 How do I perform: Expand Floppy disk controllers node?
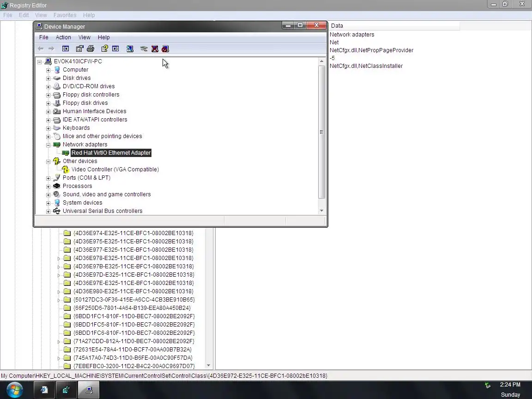[48, 95]
